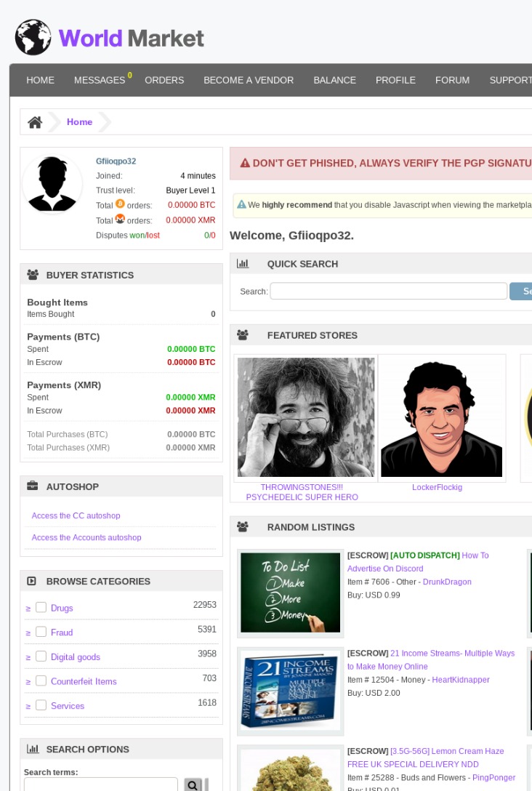Screen dimensions: 532x791
Task: Open the DrunkDragon vendor link
Action: pyautogui.click(x=447, y=582)
